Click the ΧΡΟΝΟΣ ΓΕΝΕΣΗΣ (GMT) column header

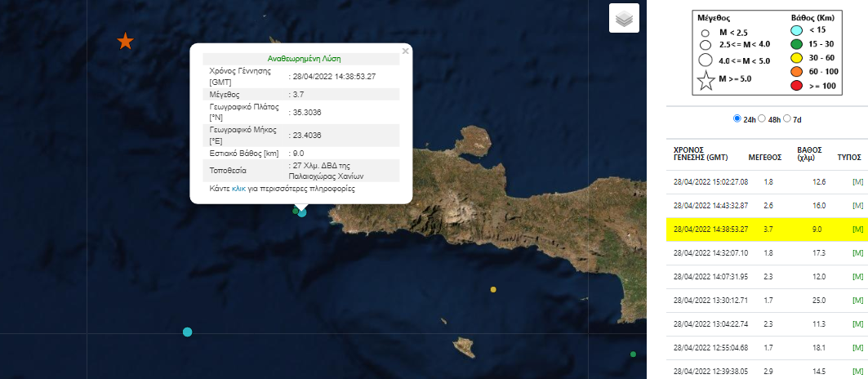[x=701, y=154]
